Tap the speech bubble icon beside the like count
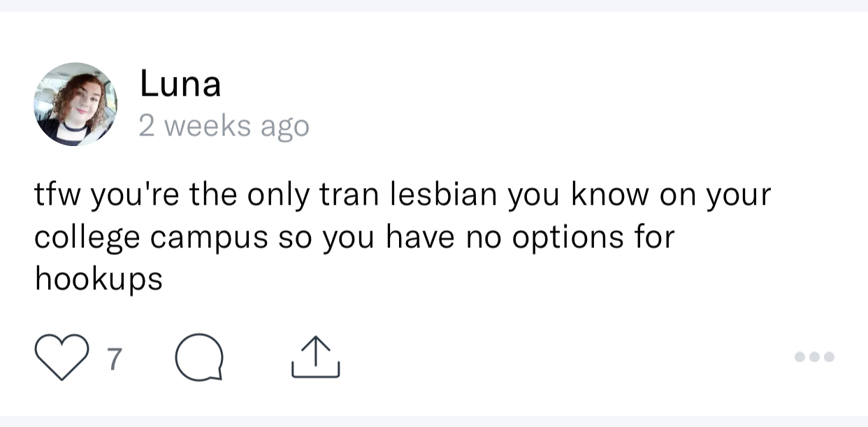This screenshot has height=427, width=868. pos(199,357)
